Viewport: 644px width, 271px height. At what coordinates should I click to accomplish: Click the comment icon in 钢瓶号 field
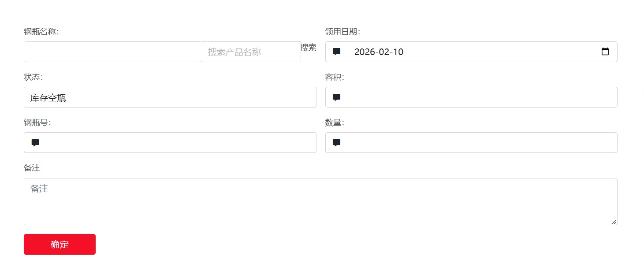(35, 143)
